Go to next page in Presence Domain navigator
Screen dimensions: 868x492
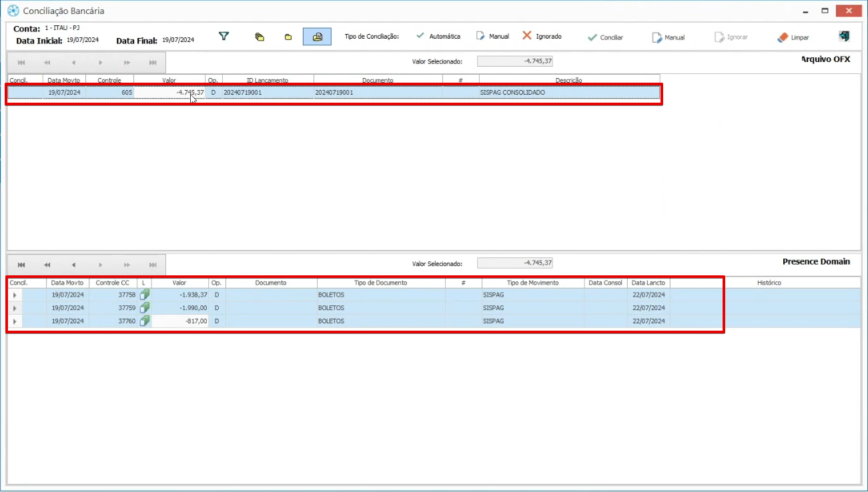[127, 265]
